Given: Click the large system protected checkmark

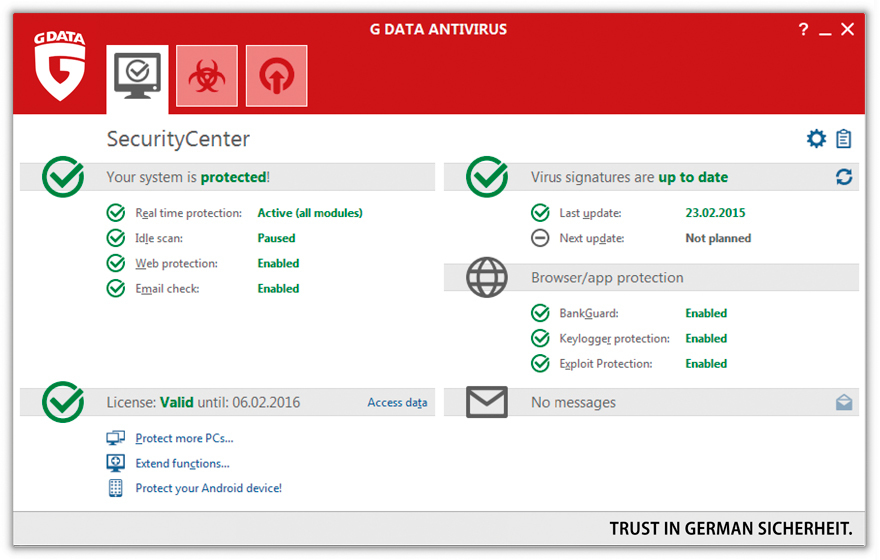Looking at the screenshot, I should (63, 177).
